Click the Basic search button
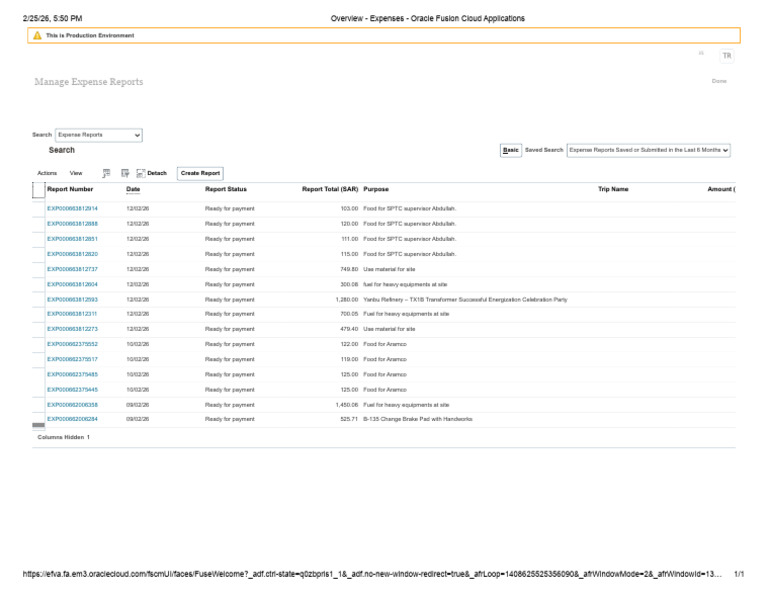This screenshot has height=594, width=768. coord(510,150)
